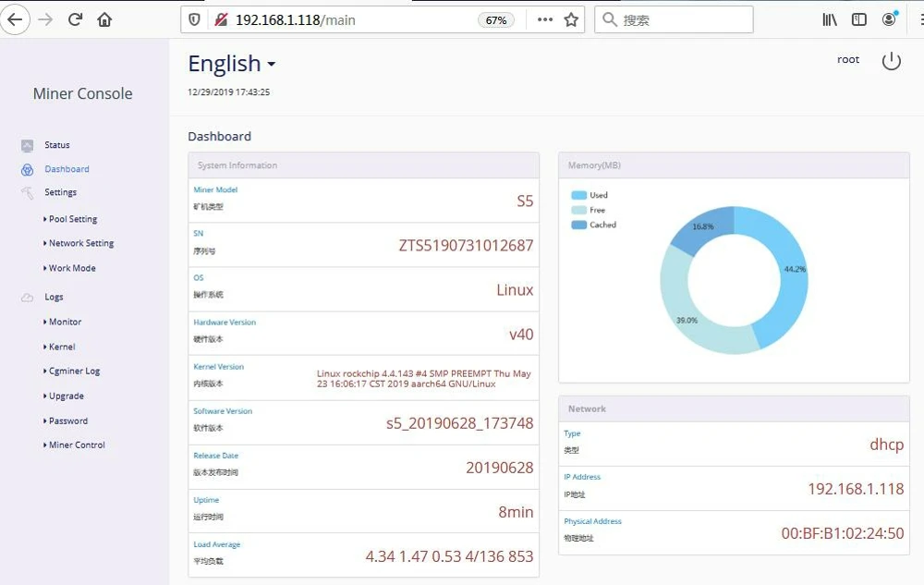Select network type value dhcp
Viewport: 924px width, 585px height.
(x=886, y=445)
